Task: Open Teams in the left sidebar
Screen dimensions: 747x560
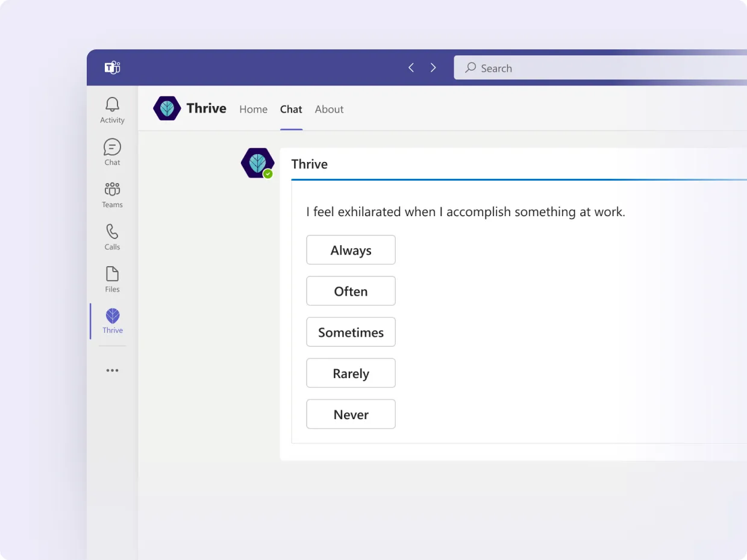Action: point(112,194)
